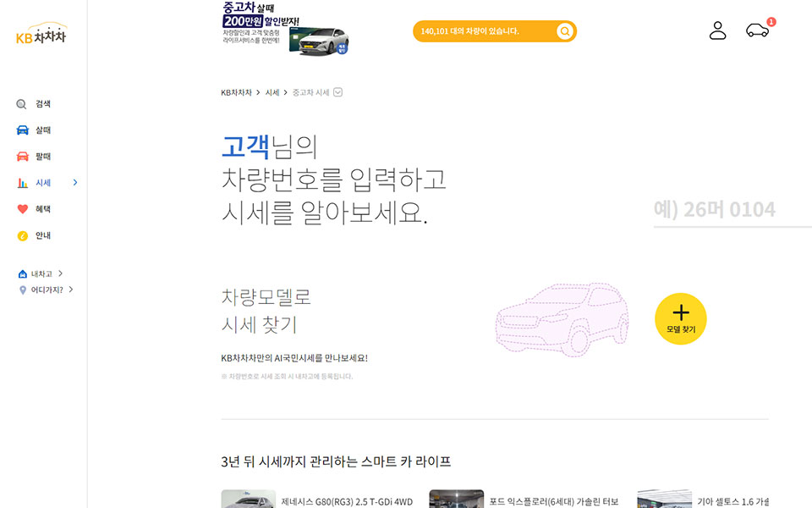The image size is (812, 508).
Task: Open the 시세 menu in the sidebar
Action: point(42,183)
